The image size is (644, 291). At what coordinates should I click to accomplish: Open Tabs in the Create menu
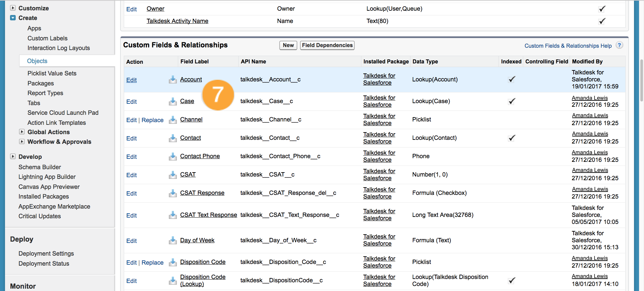click(x=34, y=103)
